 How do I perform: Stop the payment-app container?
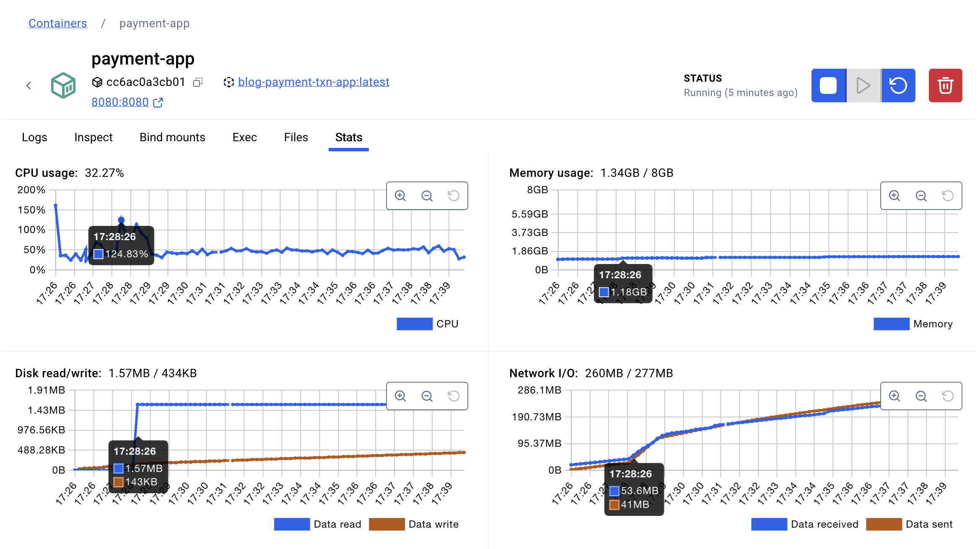pos(828,85)
